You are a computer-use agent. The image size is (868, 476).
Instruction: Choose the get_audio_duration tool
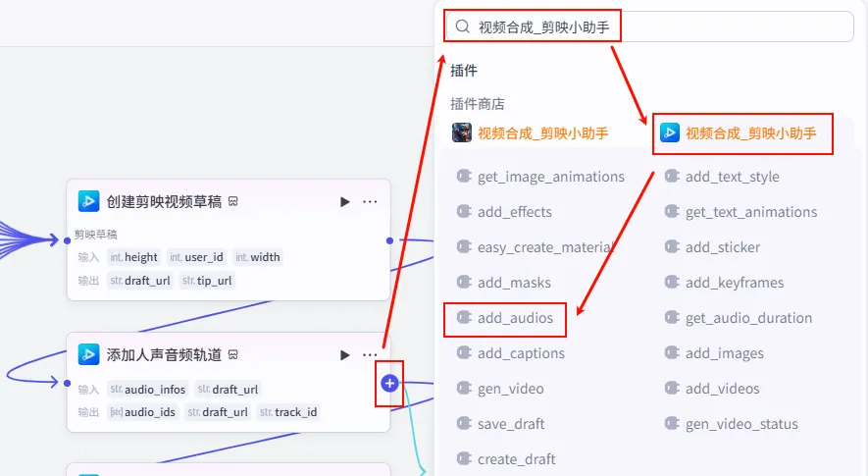point(739,318)
